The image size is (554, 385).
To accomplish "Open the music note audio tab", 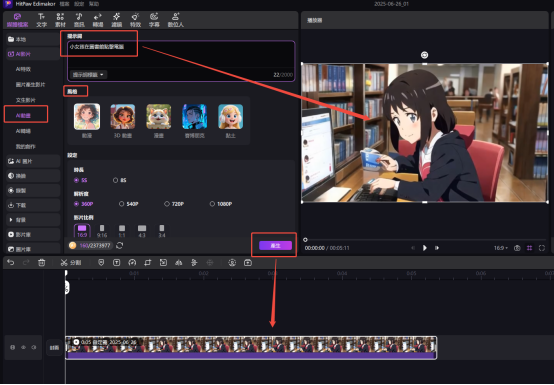I will pos(79,20).
